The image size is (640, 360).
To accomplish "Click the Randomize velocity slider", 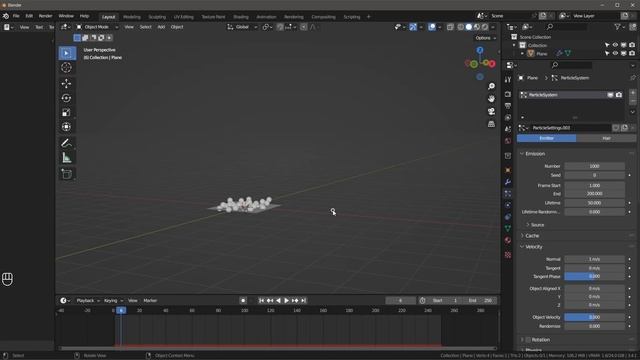I will click(x=594, y=326).
